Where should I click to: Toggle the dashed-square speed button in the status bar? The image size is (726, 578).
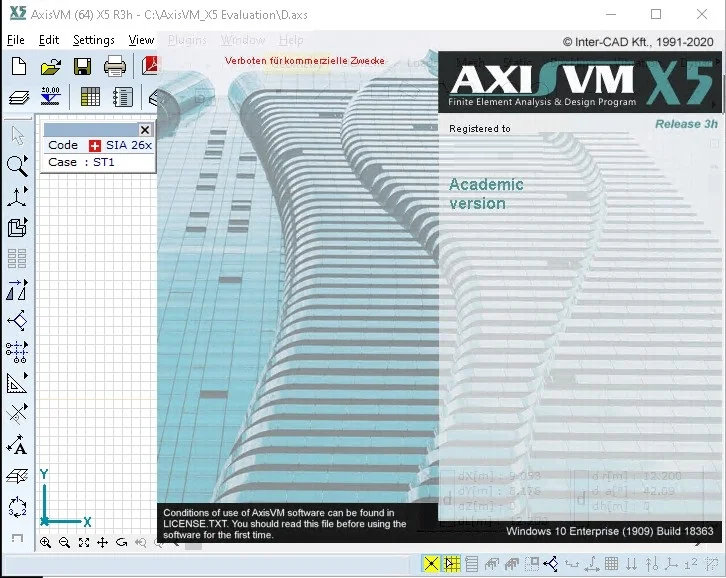coord(532,564)
